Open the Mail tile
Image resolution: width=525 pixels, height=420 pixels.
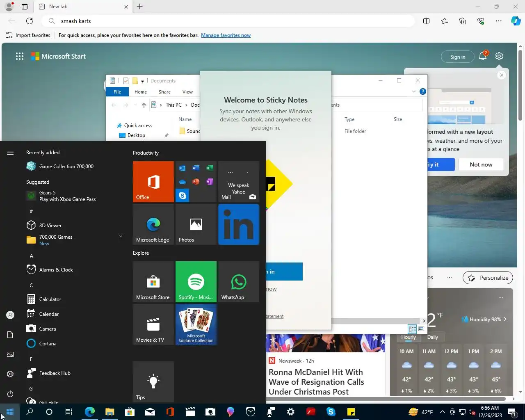tap(239, 182)
